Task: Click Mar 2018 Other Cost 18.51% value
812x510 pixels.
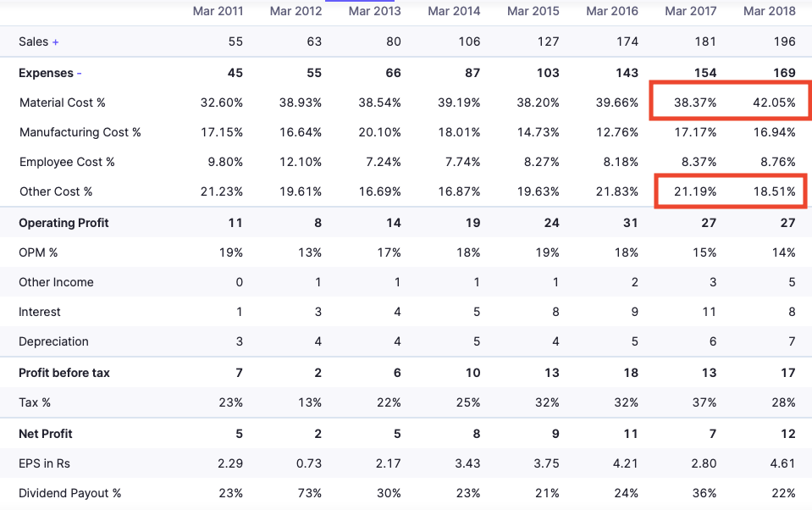Action: coord(774,191)
